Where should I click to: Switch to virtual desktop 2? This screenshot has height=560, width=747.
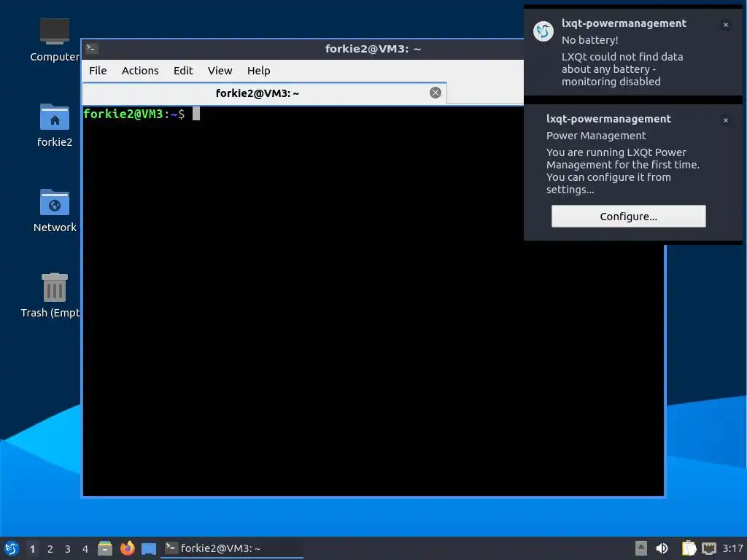point(50,549)
